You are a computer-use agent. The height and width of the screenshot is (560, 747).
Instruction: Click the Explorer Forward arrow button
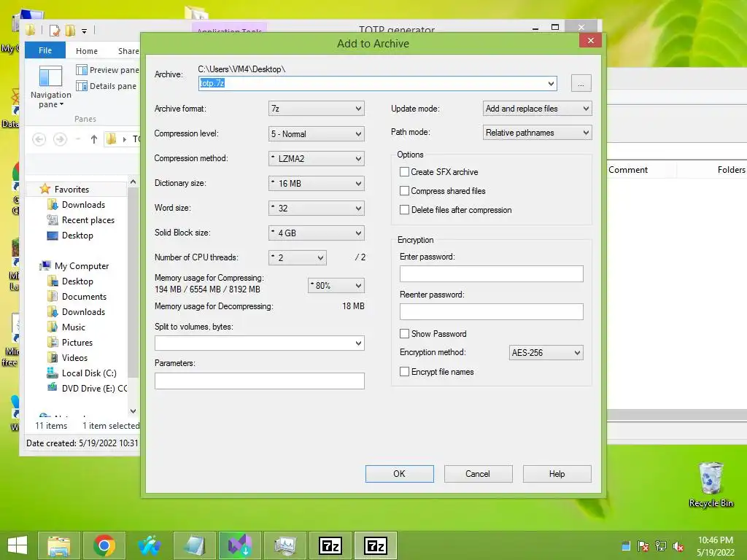point(60,139)
